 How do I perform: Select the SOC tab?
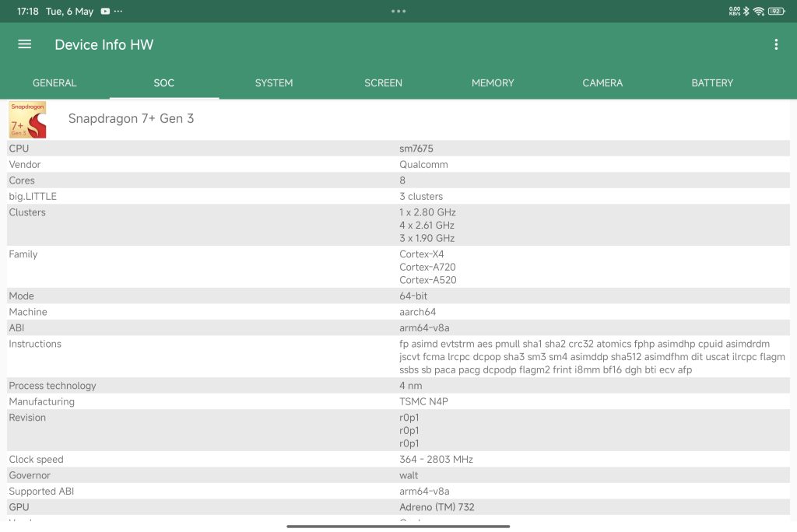(164, 82)
